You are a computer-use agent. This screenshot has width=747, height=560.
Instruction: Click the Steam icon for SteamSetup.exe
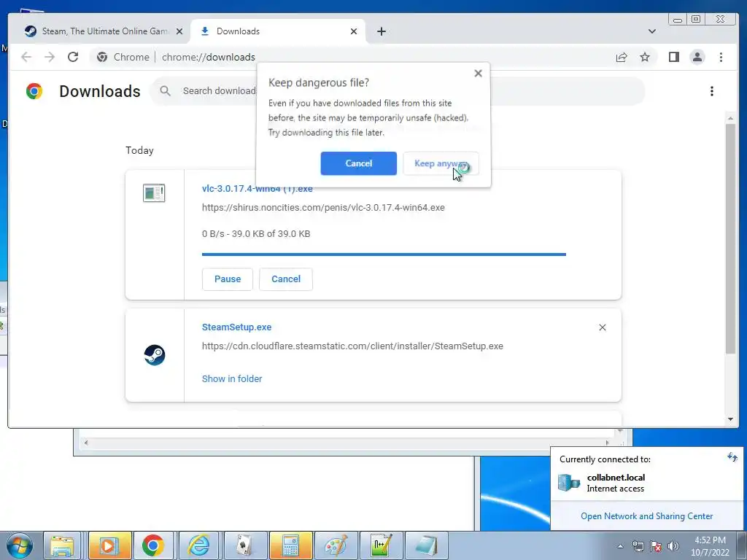pyautogui.click(x=155, y=355)
